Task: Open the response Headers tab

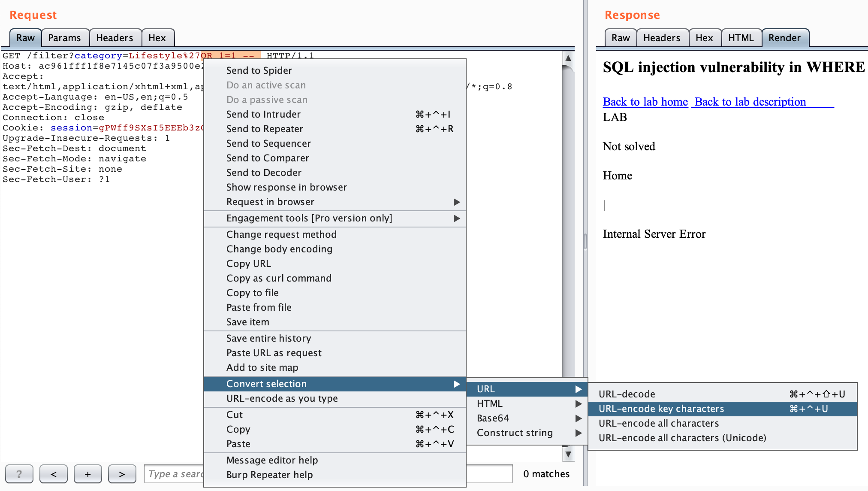Action: tap(661, 38)
